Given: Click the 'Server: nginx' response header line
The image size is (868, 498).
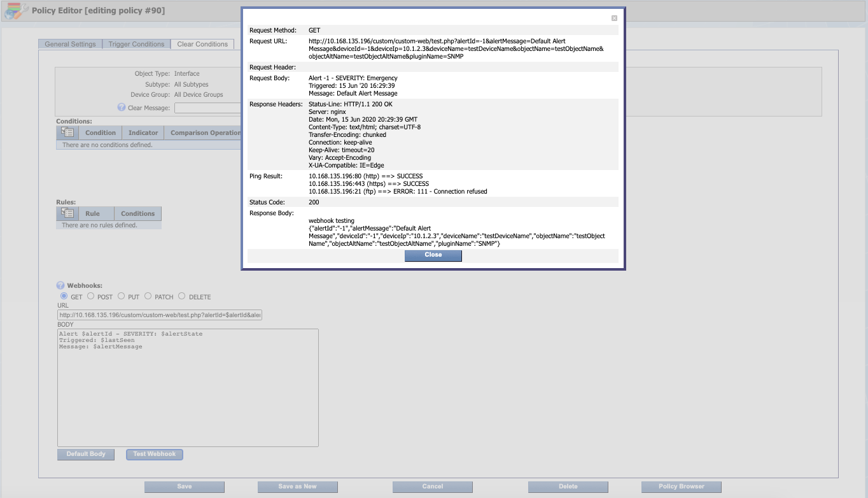Looking at the screenshot, I should (x=327, y=111).
